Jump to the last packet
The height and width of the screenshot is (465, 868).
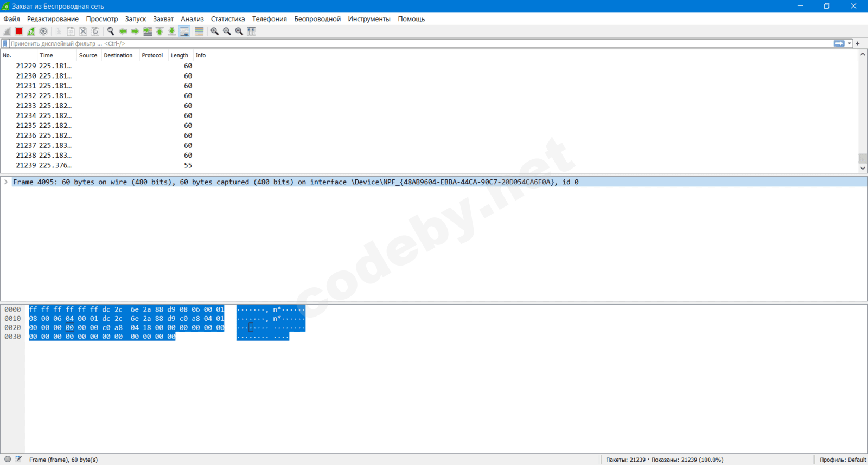tap(172, 31)
